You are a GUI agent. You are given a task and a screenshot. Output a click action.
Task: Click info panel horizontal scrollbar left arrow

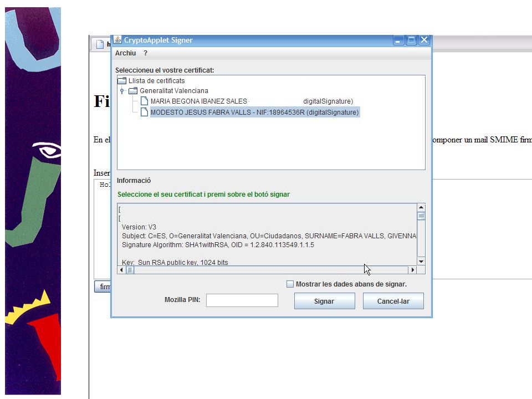point(121,270)
